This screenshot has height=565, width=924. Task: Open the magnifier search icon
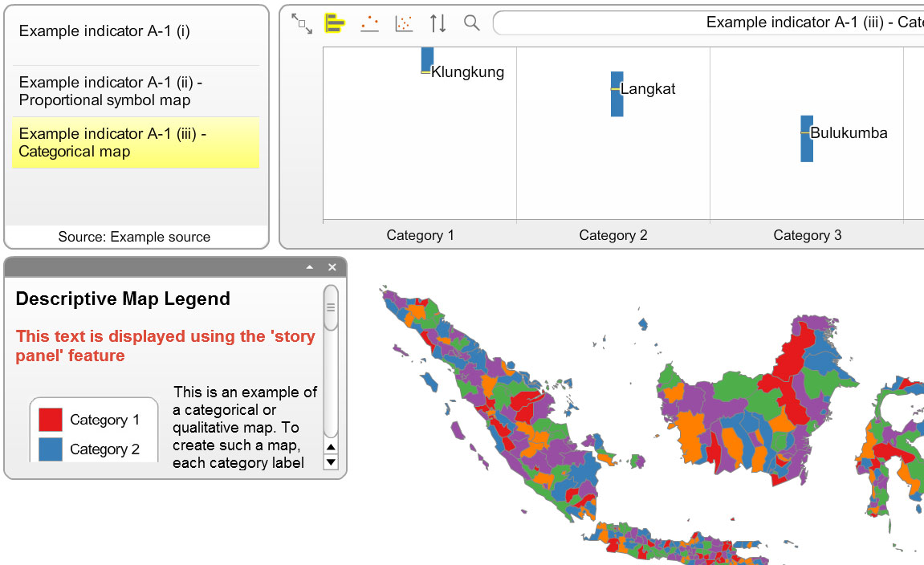[x=471, y=23]
